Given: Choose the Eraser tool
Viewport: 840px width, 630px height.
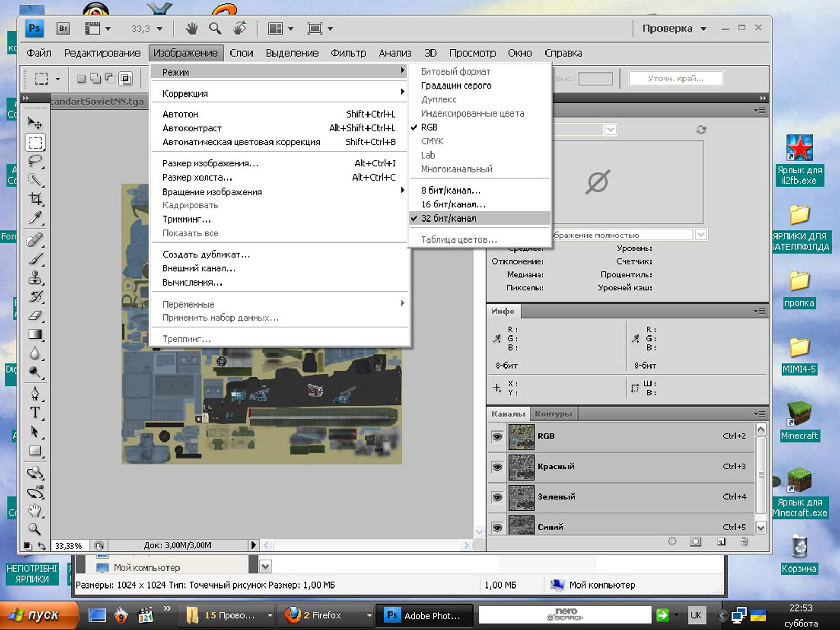Looking at the screenshot, I should click(x=35, y=316).
